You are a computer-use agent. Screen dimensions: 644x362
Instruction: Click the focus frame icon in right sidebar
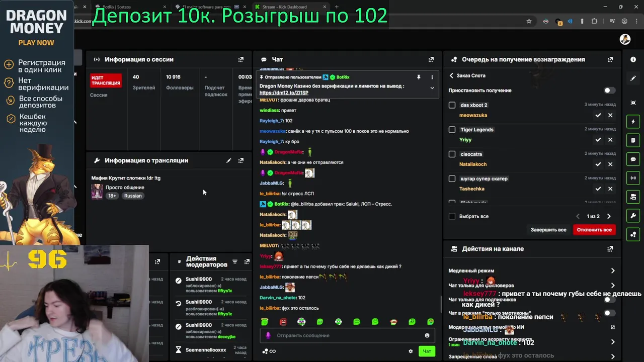tap(633, 103)
